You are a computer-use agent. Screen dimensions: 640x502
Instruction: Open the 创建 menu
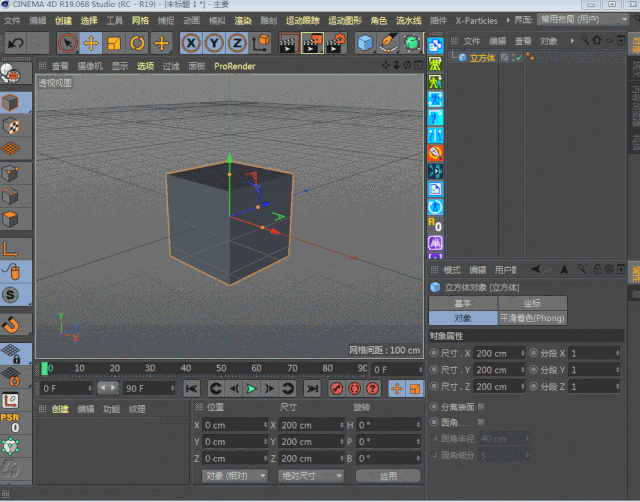click(x=63, y=20)
